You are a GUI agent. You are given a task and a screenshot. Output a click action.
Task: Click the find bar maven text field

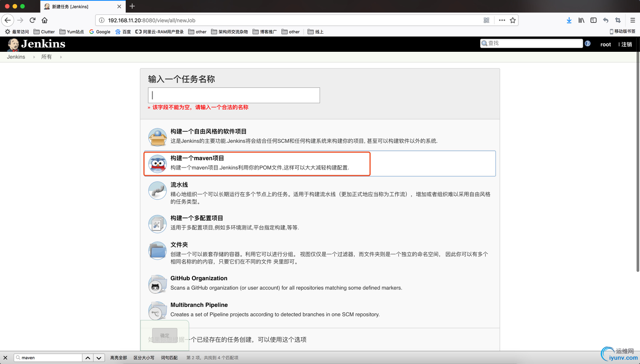[x=49, y=358]
